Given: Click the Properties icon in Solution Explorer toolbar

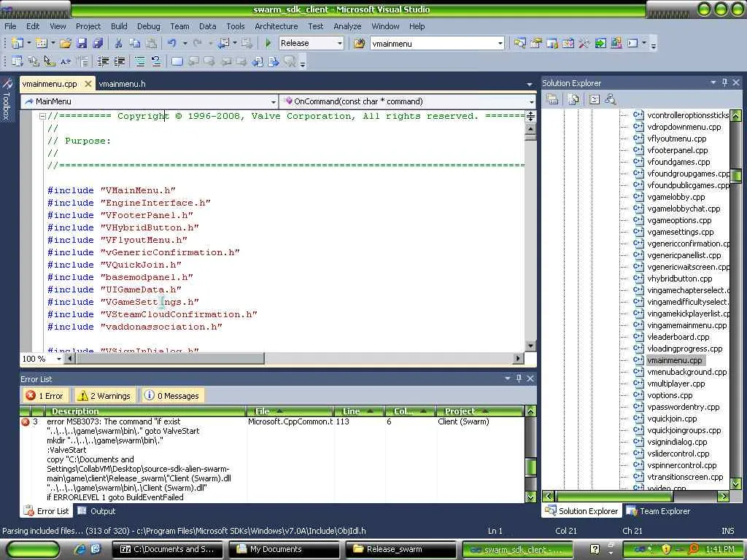Looking at the screenshot, I should [x=553, y=99].
